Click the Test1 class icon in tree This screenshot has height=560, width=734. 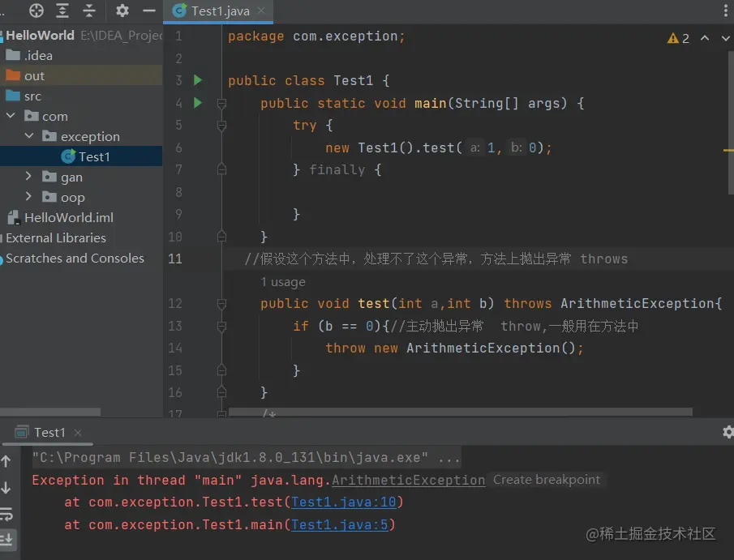click(x=68, y=156)
